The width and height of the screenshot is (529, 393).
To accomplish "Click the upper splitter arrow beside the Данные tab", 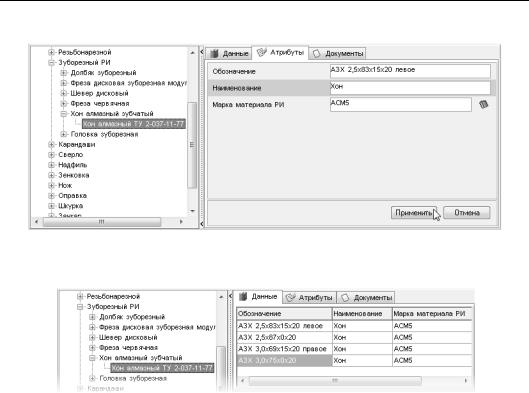I will pos(202,52).
